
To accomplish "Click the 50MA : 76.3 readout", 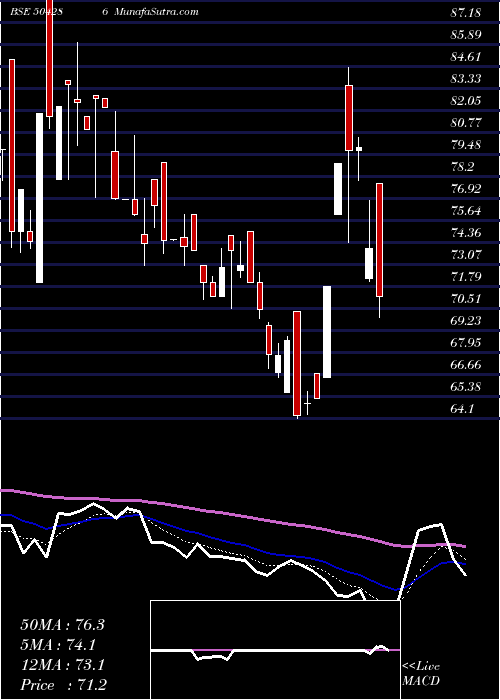I will coord(62,625).
